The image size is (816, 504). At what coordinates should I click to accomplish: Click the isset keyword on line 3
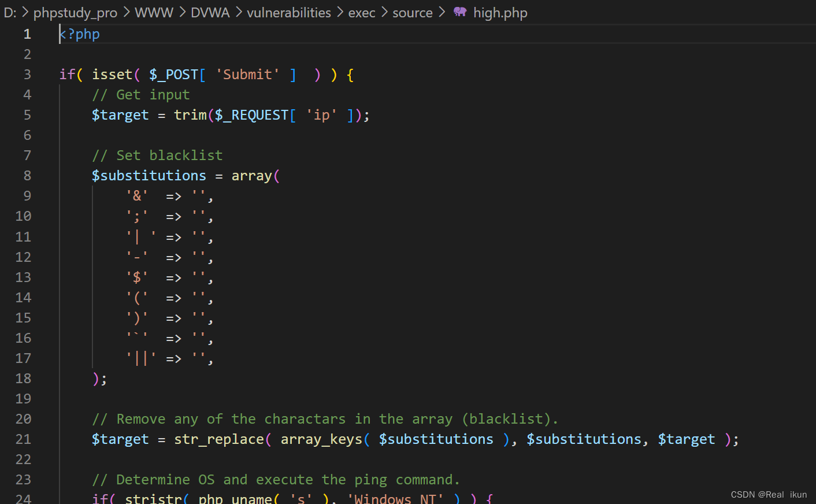coord(112,75)
